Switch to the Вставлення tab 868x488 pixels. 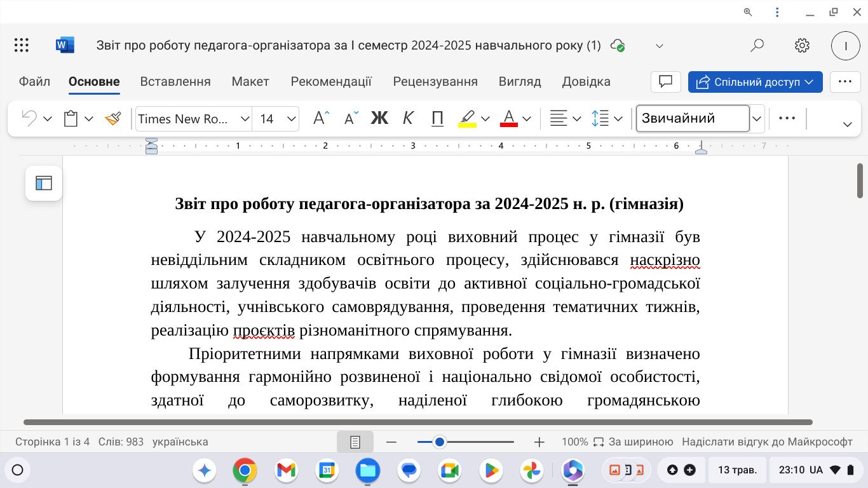click(x=175, y=81)
